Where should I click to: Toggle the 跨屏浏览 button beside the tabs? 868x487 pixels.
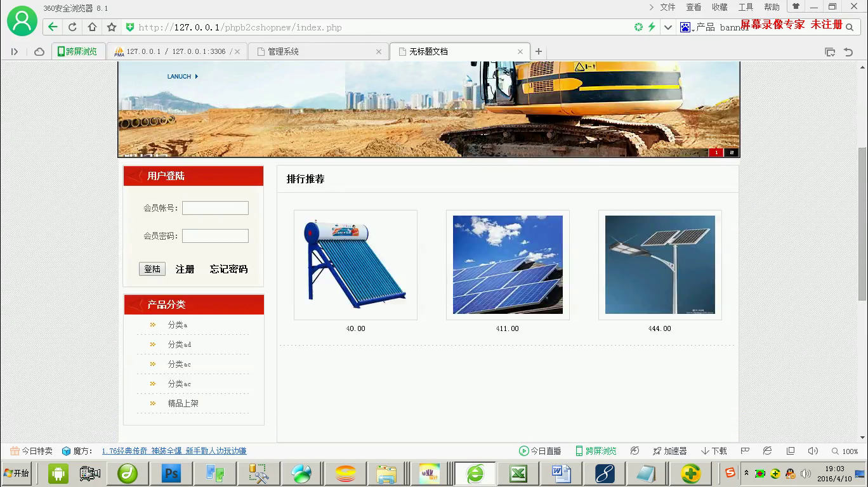(x=77, y=51)
